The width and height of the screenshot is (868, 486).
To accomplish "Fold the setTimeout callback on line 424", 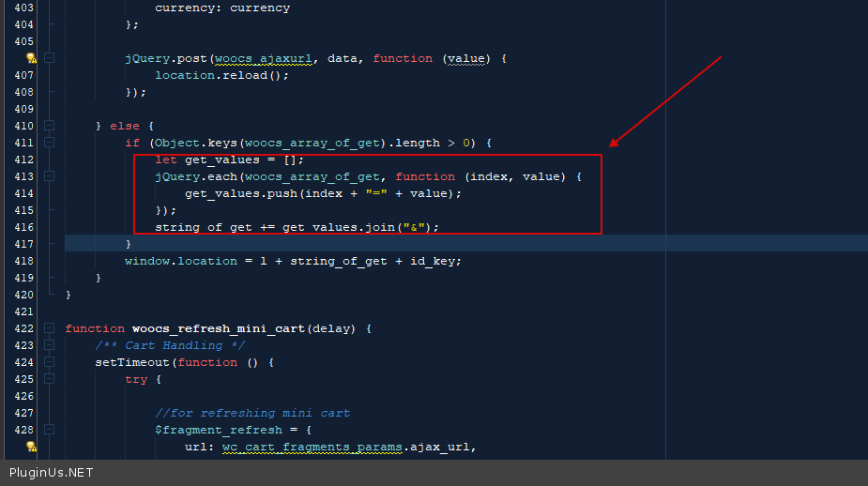I will [x=50, y=362].
